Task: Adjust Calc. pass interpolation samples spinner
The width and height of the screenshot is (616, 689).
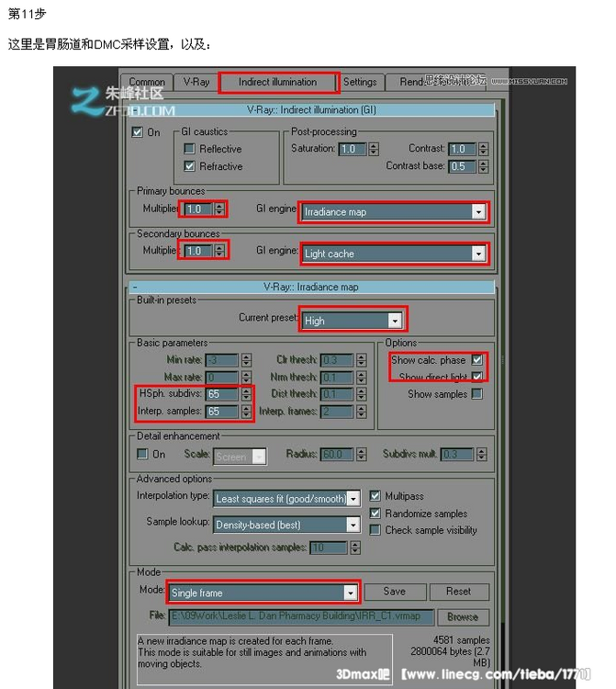Action: coord(355,548)
